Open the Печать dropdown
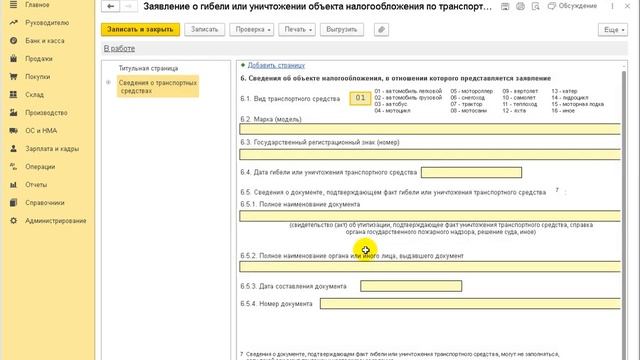 (x=297, y=29)
